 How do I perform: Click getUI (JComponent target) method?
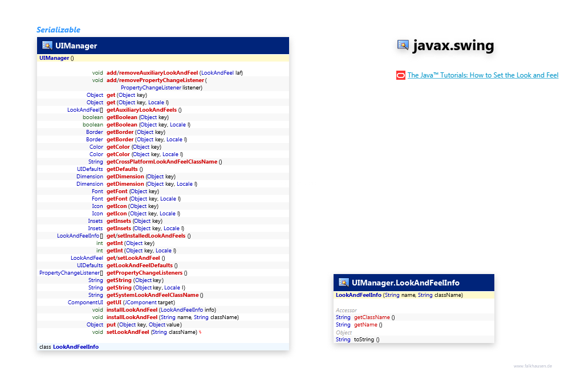point(141,303)
